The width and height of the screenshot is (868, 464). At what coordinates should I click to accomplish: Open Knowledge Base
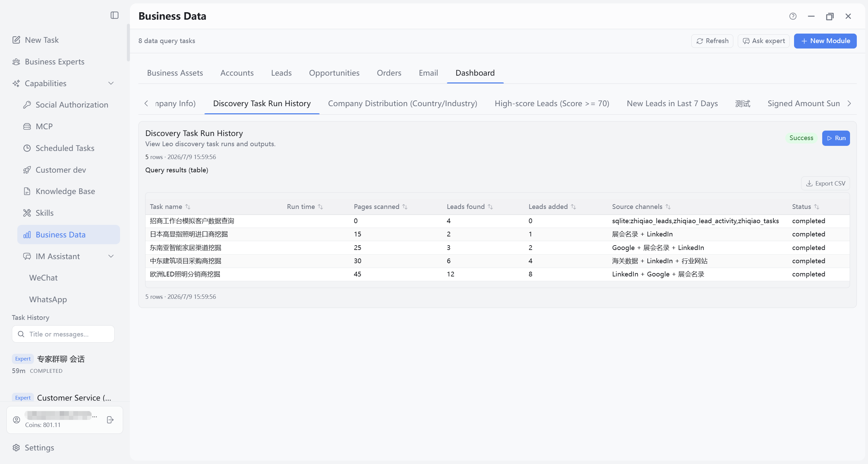click(69, 191)
